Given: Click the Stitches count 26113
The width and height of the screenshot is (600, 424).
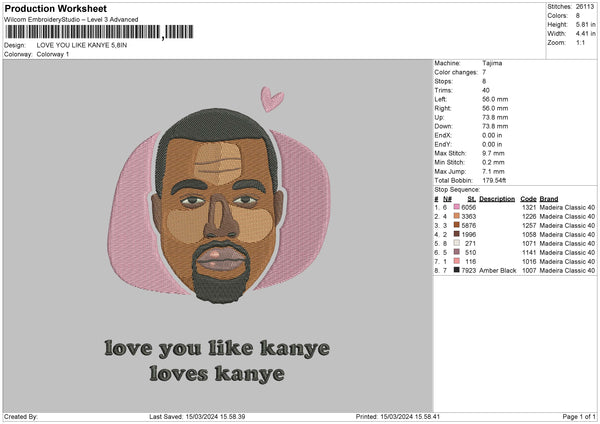Looking at the screenshot, I should [585, 7].
